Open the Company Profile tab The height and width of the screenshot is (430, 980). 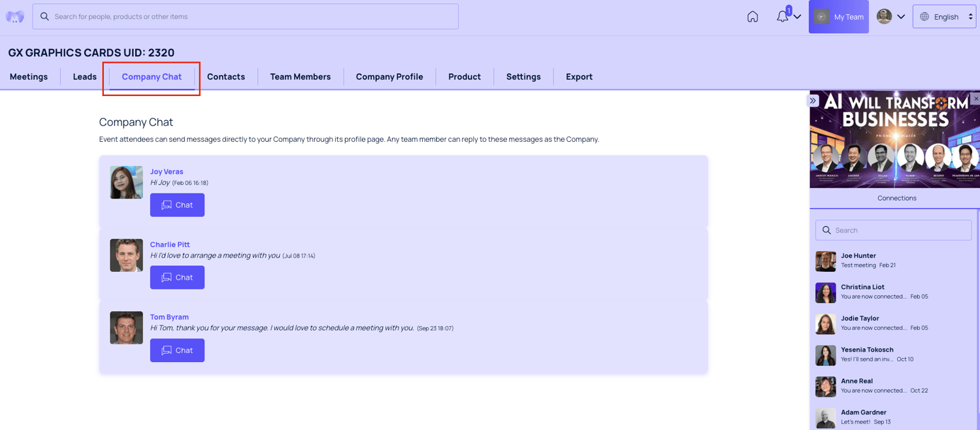(389, 76)
